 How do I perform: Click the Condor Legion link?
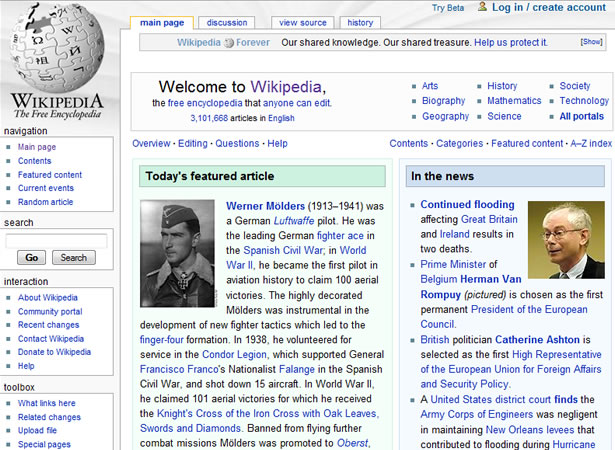click(x=234, y=355)
